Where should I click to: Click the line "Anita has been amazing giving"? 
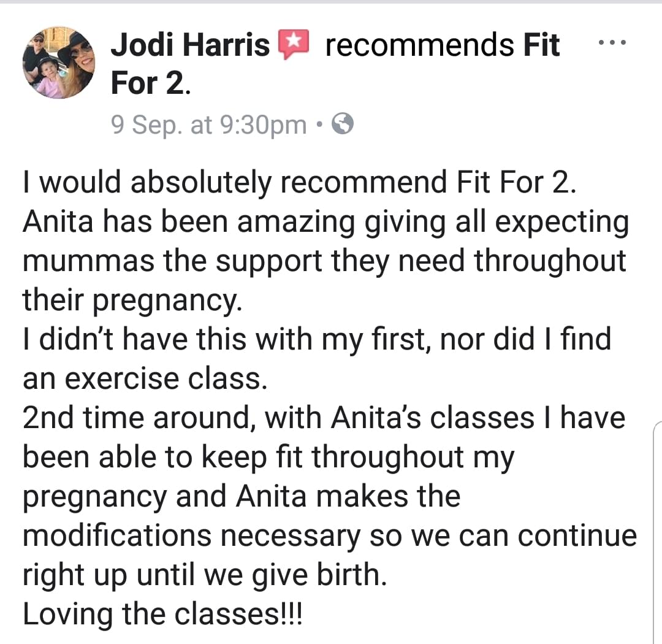click(325, 221)
